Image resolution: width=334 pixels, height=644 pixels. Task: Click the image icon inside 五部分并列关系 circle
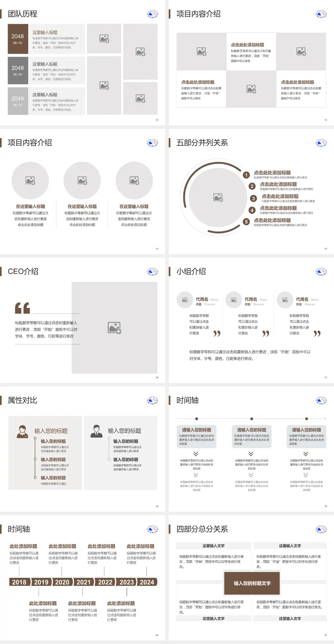218,198
